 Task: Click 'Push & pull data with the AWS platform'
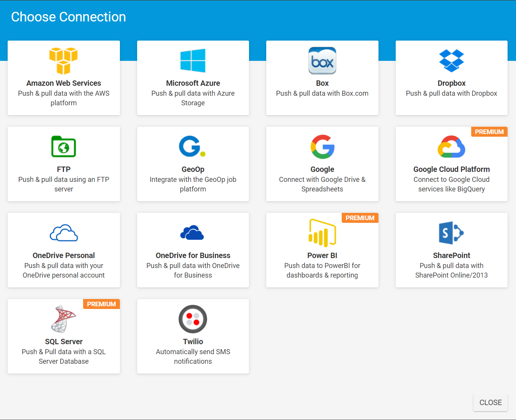point(64,98)
